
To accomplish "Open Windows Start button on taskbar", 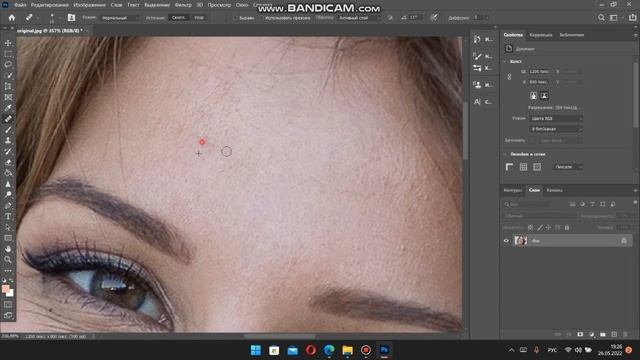I will coord(256,350).
